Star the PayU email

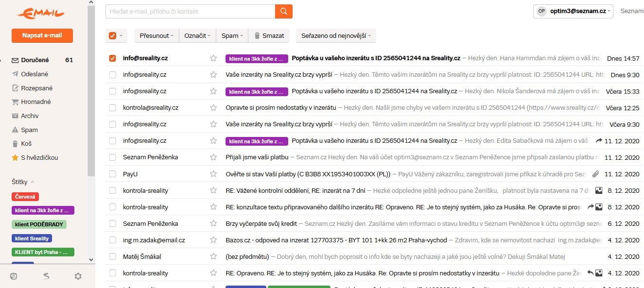coord(213,174)
